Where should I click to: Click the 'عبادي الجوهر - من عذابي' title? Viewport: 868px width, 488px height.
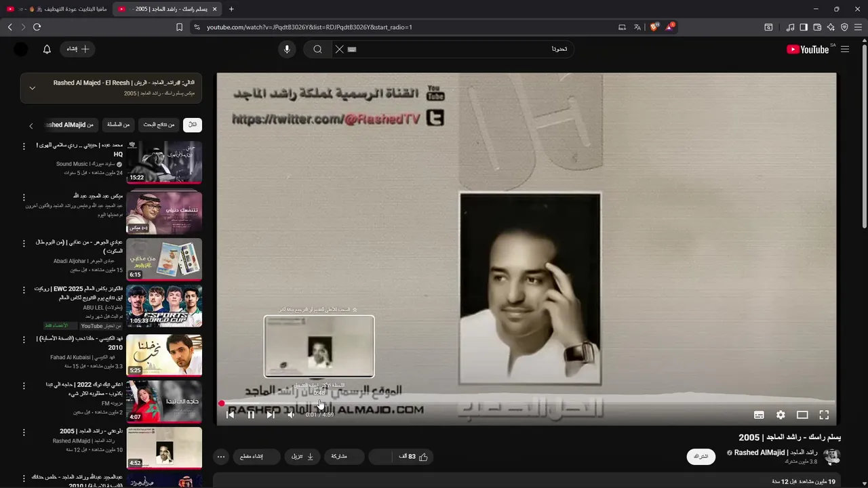point(80,246)
